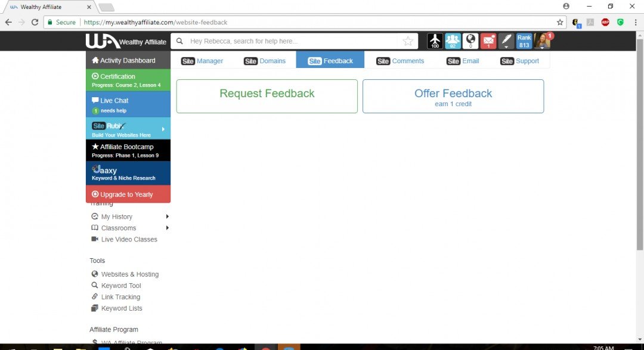Open Affiliate Bootcamp sidebar item
Image resolution: width=644 pixels, height=350 pixels.
(128, 150)
